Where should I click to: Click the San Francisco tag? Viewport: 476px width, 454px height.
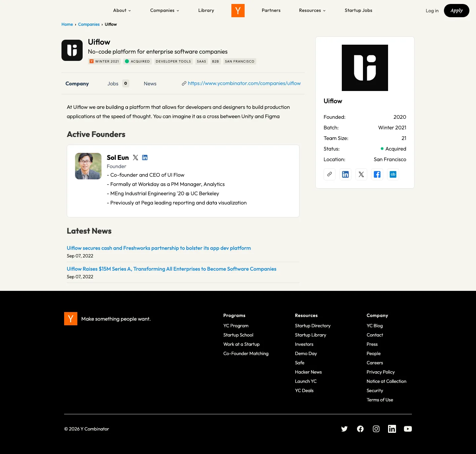[x=240, y=61]
